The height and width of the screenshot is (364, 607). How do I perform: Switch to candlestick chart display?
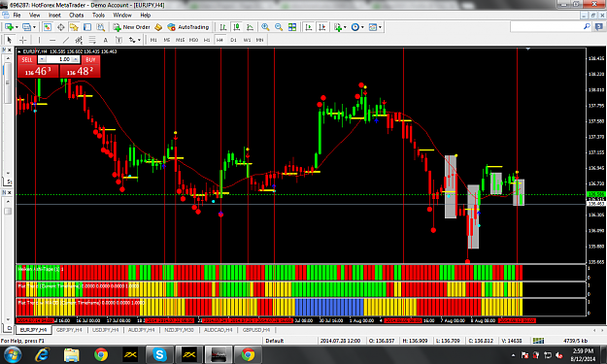coord(237,27)
